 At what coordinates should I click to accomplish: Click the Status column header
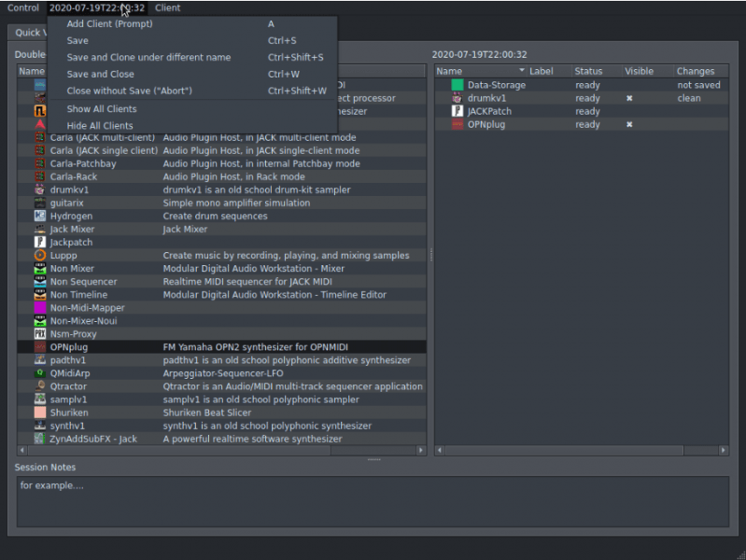click(597, 71)
